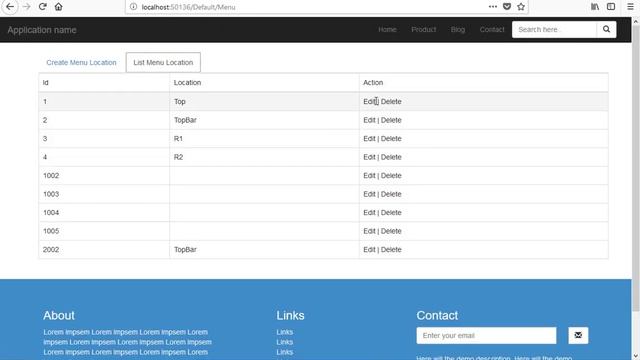This screenshot has height=360, width=640.
Task: Submit email with the envelope button
Action: [x=578, y=336]
